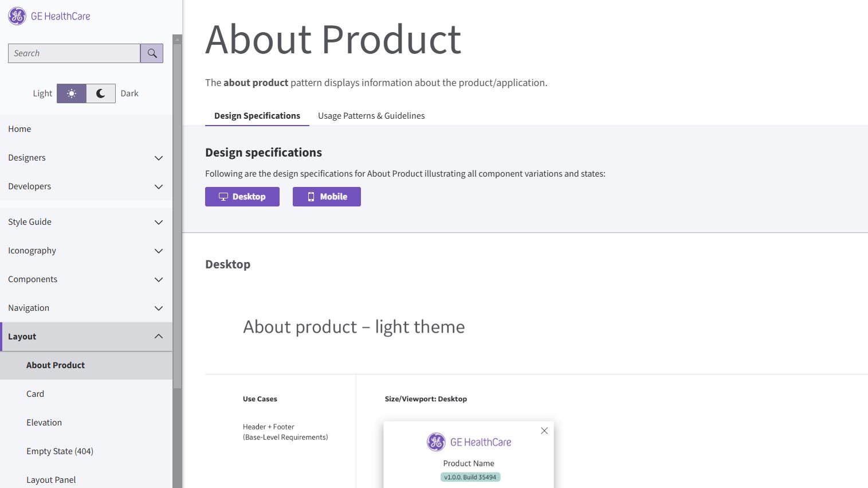
Task: Click the GE monogram in preview card
Action: [436, 442]
